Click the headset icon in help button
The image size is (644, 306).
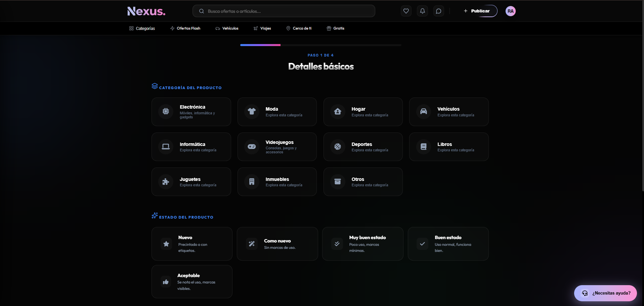585,293
